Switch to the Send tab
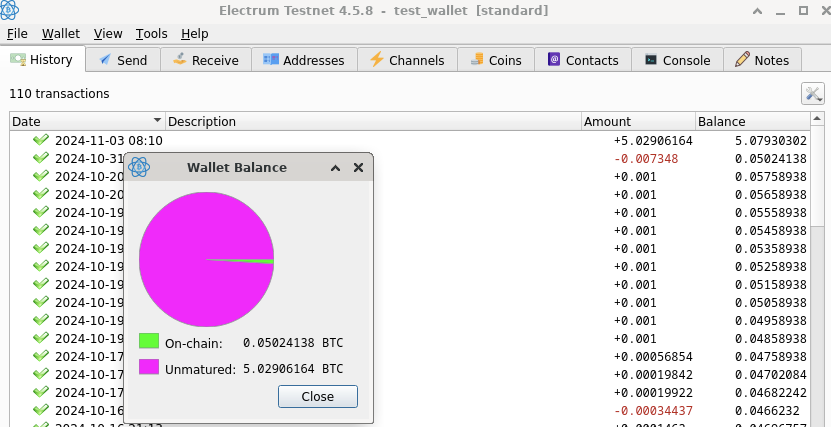831x427 pixels. pyautogui.click(x=123, y=60)
